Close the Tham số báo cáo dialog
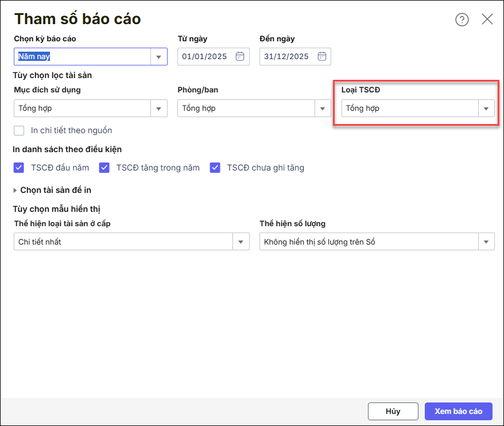 487,19
